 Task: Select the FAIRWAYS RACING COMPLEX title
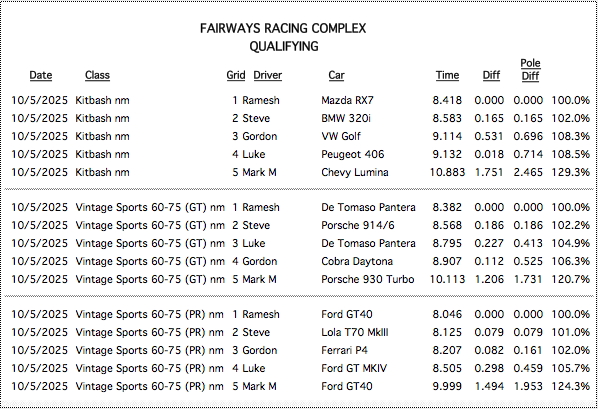click(283, 28)
